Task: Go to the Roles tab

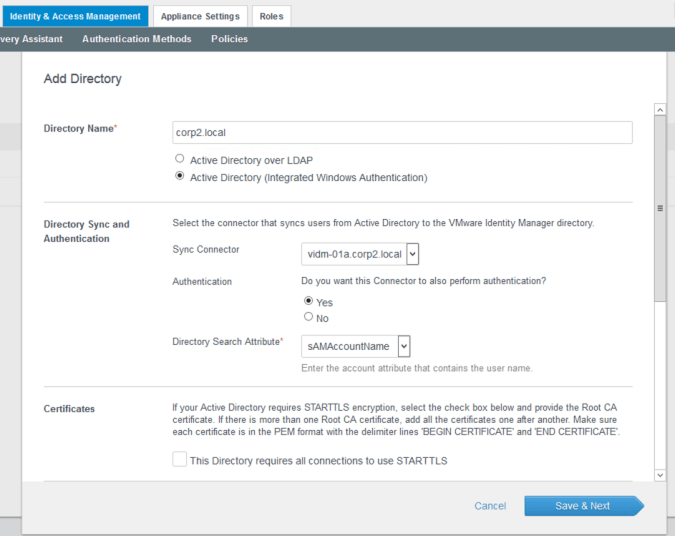Action: pos(270,16)
